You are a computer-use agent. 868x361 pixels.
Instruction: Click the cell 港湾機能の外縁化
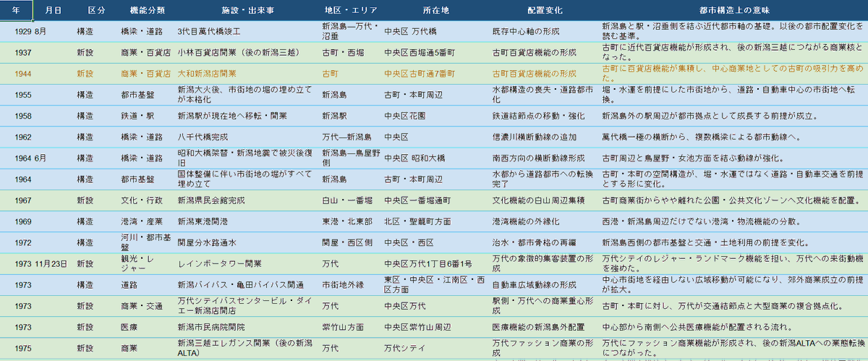pyautogui.click(x=545, y=221)
